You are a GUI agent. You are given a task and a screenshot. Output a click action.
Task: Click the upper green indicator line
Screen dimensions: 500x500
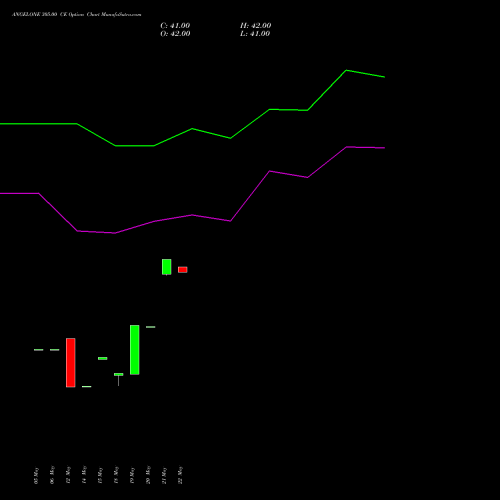click(x=192, y=129)
